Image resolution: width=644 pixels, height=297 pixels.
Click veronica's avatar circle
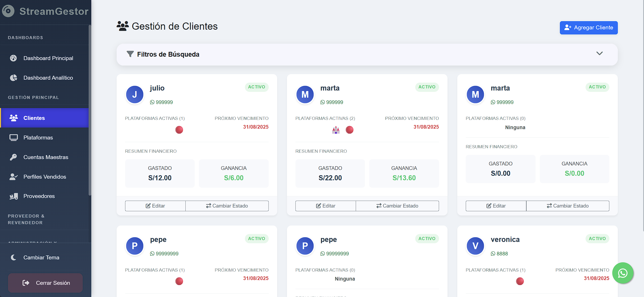pyautogui.click(x=475, y=246)
